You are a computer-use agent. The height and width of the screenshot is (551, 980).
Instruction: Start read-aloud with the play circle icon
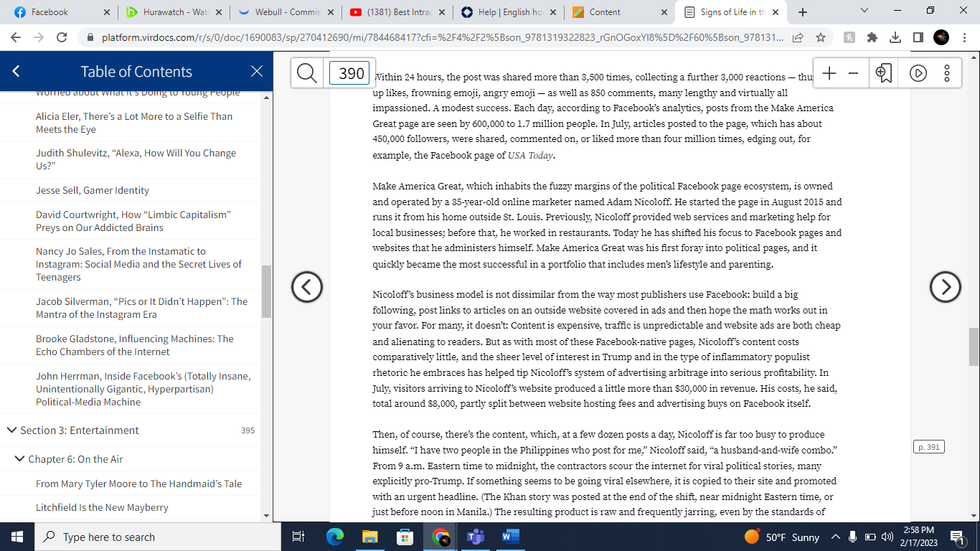(x=918, y=72)
